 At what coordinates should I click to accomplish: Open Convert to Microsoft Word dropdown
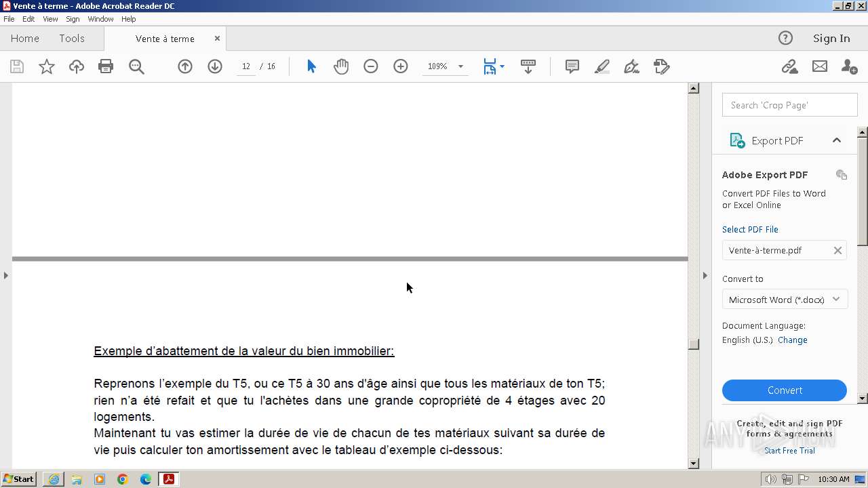pyautogui.click(x=785, y=299)
